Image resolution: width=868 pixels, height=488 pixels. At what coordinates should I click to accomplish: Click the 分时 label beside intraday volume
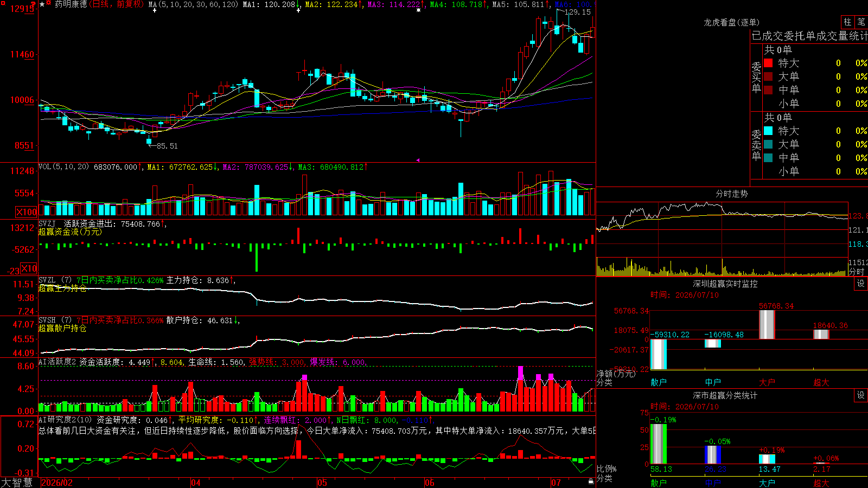(857, 272)
